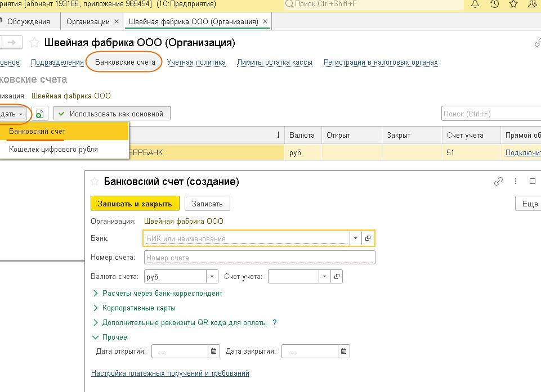Image resolution: width=541 pixels, height=392 pixels.
Task: Open calendar for Дата открытия
Action: point(213,352)
